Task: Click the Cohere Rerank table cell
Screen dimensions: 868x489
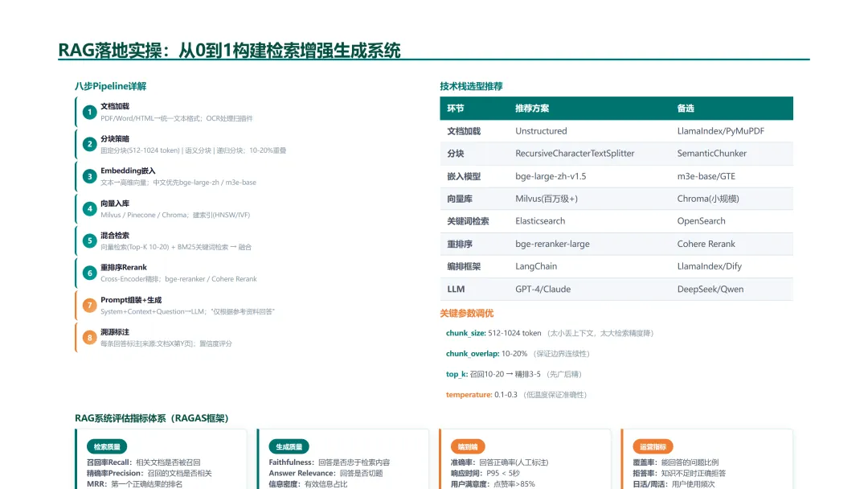Action: (706, 244)
